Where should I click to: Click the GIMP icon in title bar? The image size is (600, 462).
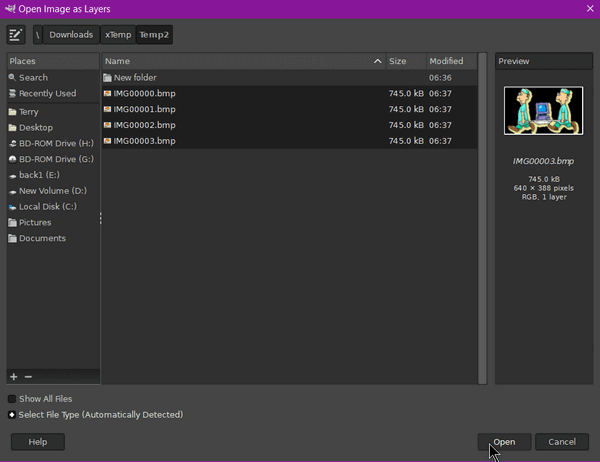10,8
